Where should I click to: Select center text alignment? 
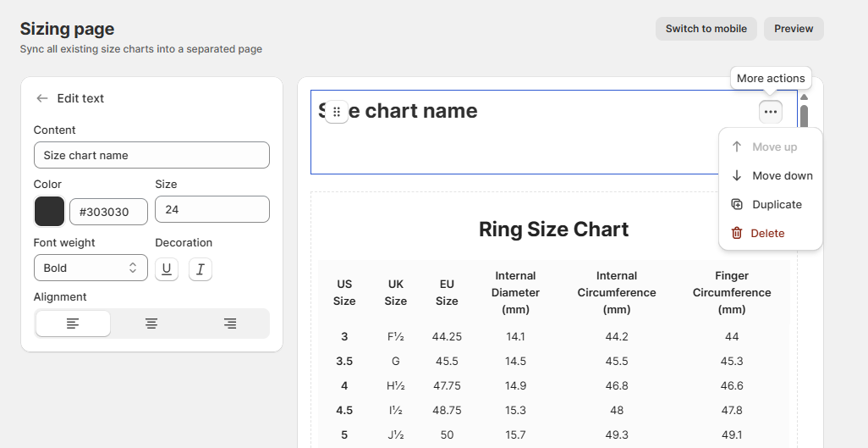pyautogui.click(x=151, y=324)
